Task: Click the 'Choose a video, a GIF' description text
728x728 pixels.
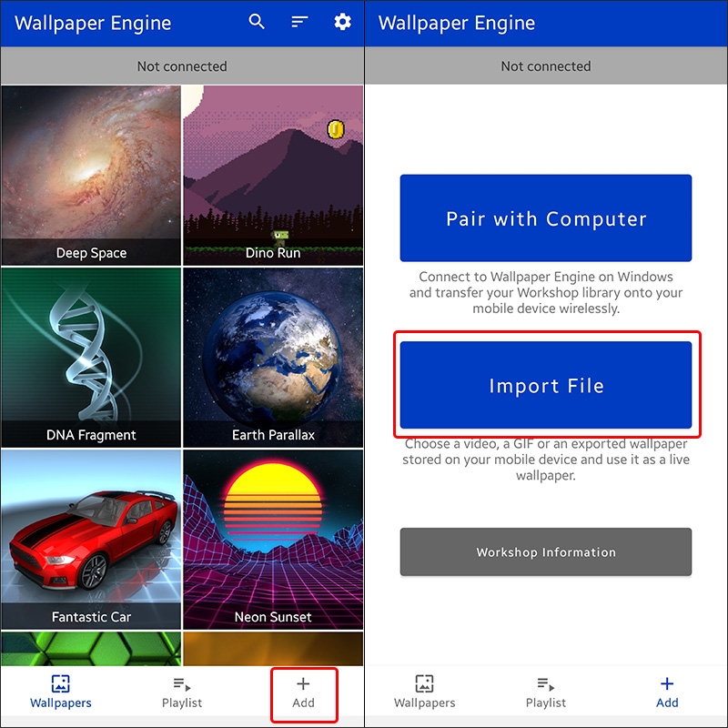Action: 545,460
